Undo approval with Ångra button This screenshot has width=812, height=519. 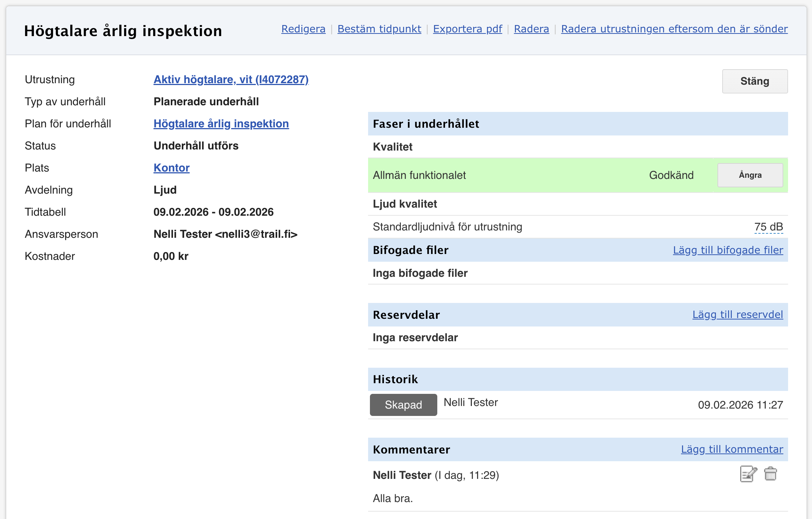pyautogui.click(x=750, y=175)
